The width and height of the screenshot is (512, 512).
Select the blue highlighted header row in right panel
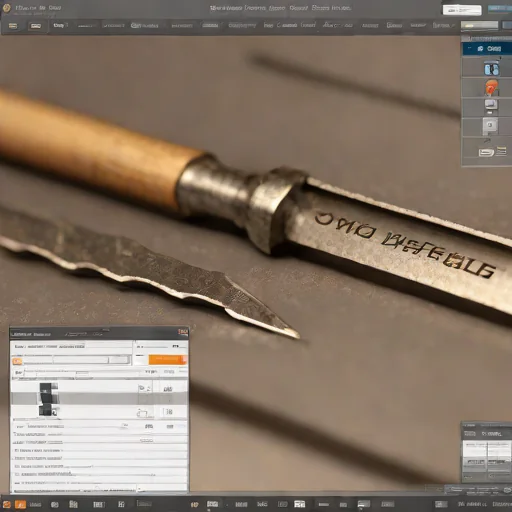pos(487,49)
